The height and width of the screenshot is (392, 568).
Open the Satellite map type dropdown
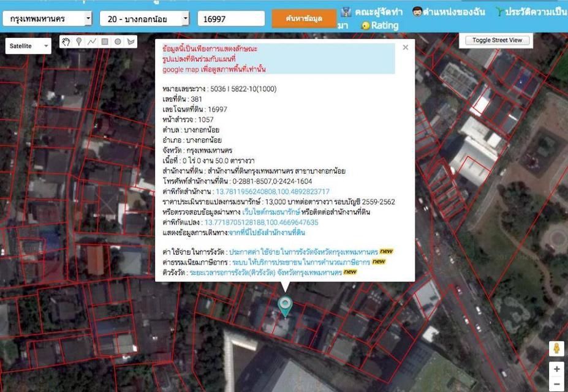[x=28, y=46]
